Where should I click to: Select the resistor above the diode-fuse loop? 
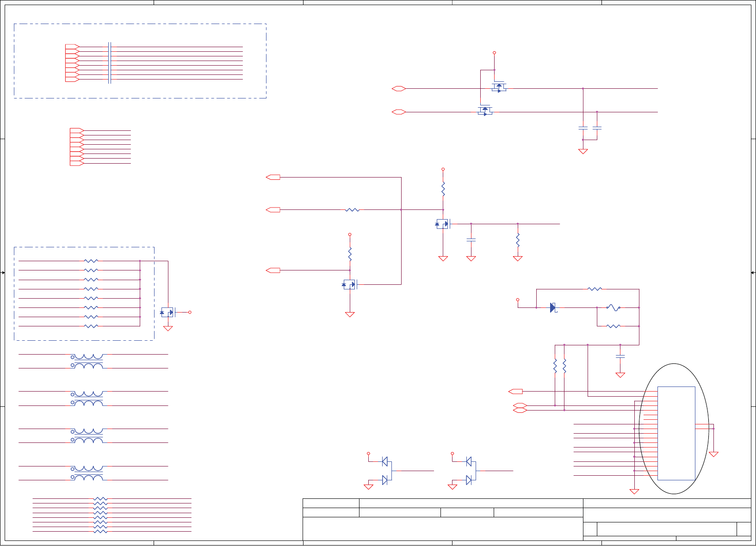click(595, 289)
